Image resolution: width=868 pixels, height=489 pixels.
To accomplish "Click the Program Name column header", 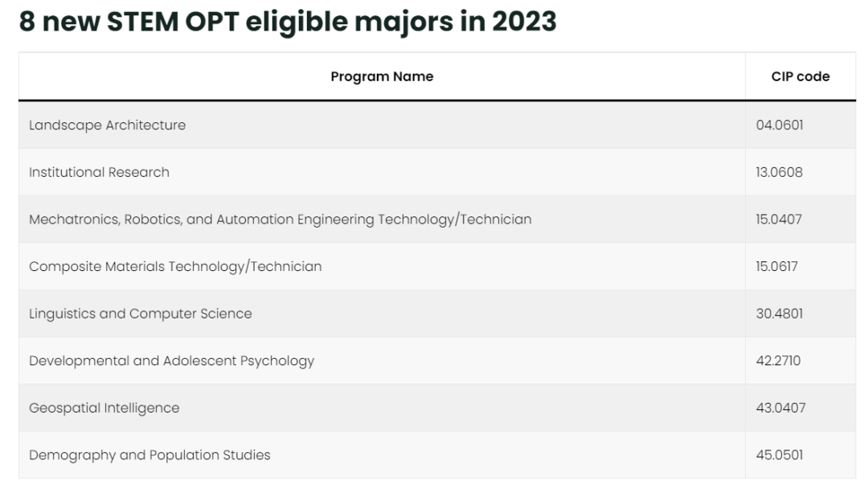I will (382, 76).
